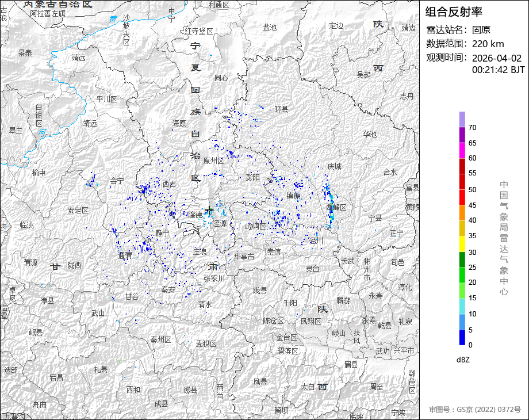Click the 红寺堡区 label
This screenshot has width=529, height=420.
199,32
